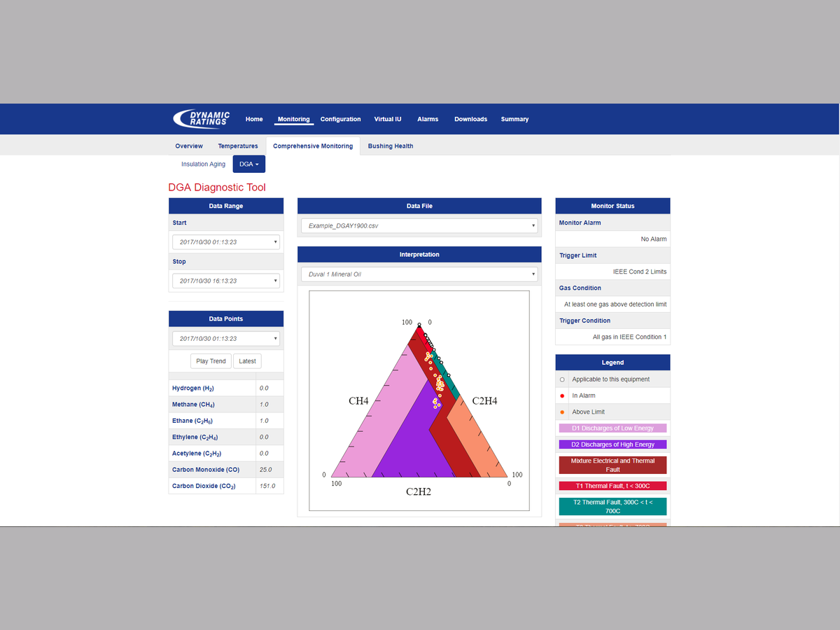Click the T1 Thermal Fault legend swatch
The height and width of the screenshot is (630, 840).
pos(612,486)
